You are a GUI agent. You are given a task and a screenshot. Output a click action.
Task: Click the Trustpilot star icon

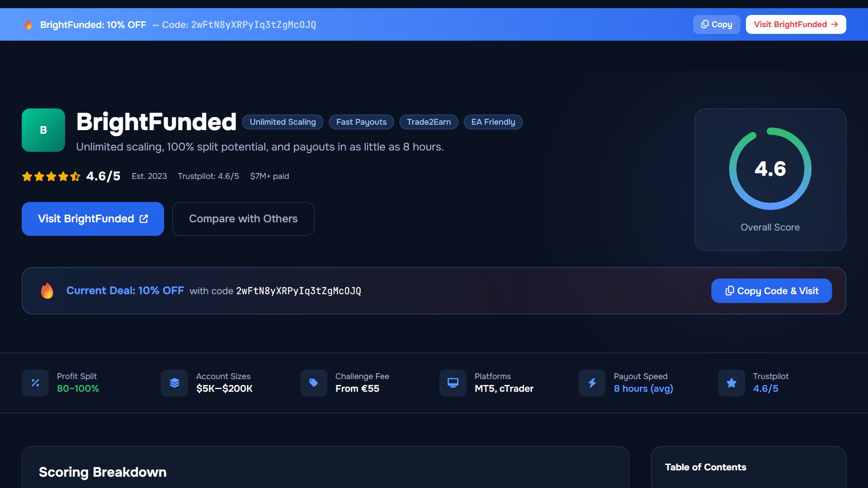[731, 383]
